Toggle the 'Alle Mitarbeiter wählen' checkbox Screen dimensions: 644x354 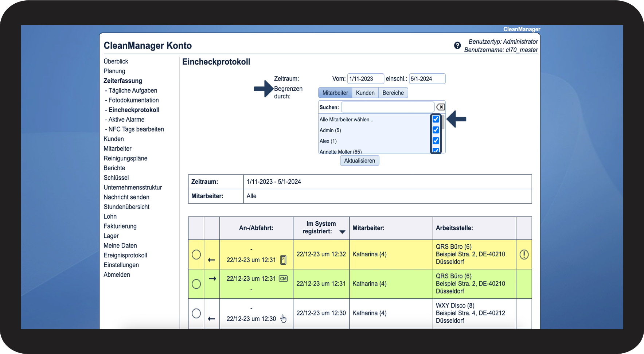pos(436,119)
